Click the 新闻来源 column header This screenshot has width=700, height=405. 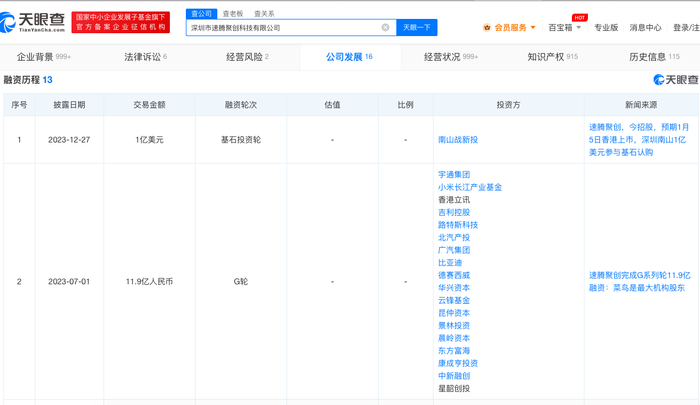pos(641,104)
